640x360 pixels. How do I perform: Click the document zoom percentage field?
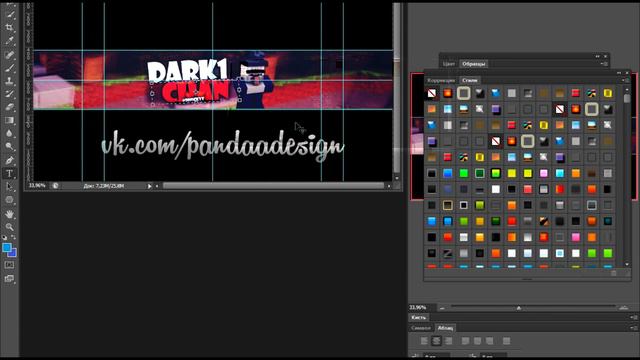37,186
